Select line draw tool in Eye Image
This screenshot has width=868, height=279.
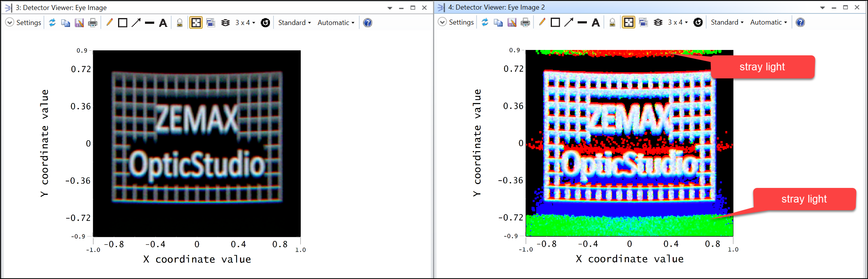click(x=150, y=23)
